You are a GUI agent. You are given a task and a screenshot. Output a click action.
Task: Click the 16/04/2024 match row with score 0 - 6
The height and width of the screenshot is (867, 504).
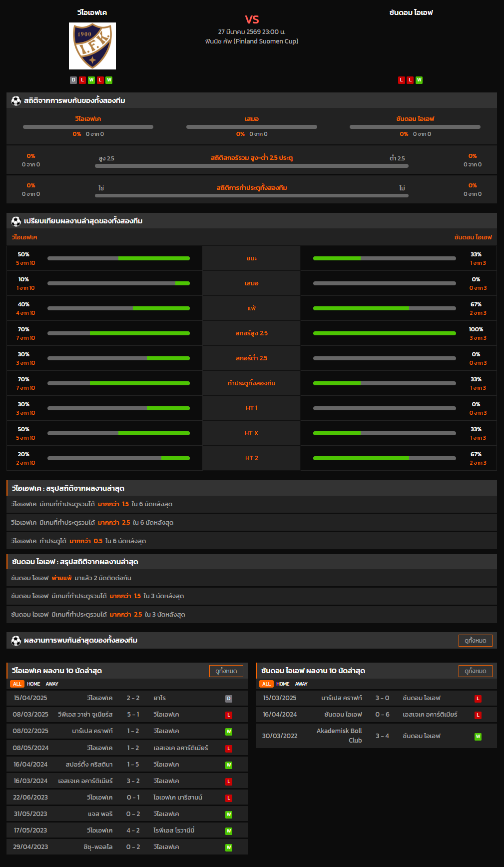[x=376, y=715]
